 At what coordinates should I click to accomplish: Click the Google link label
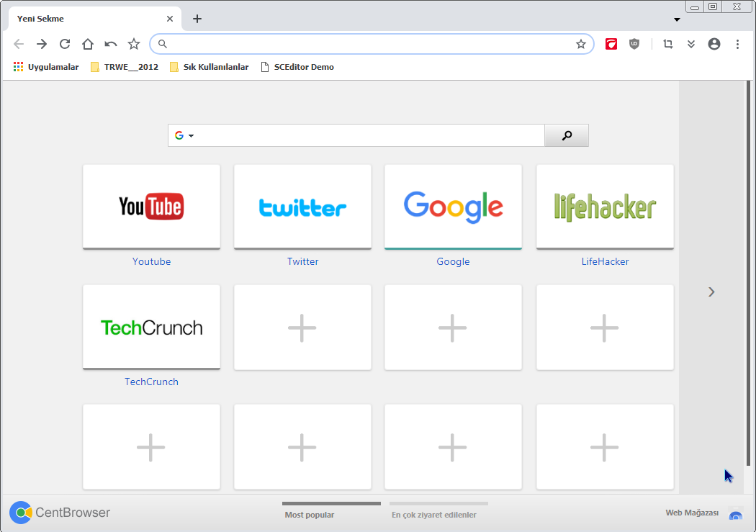453,261
